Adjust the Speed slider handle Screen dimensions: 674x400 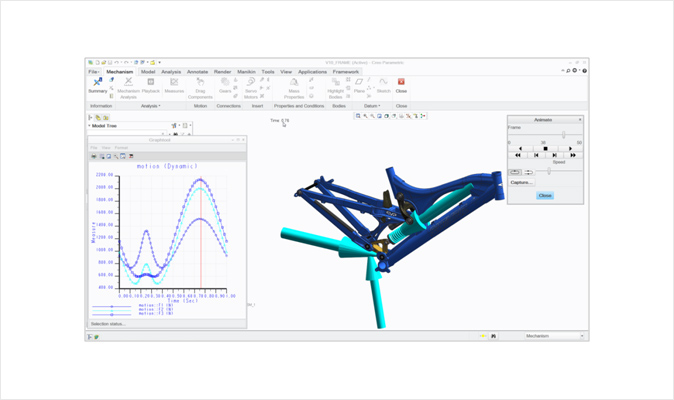click(549, 171)
